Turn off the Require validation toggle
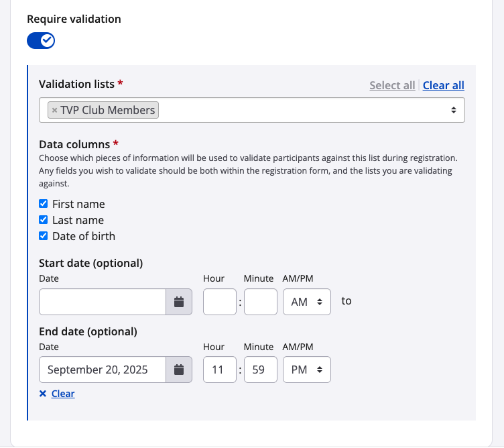 click(41, 41)
